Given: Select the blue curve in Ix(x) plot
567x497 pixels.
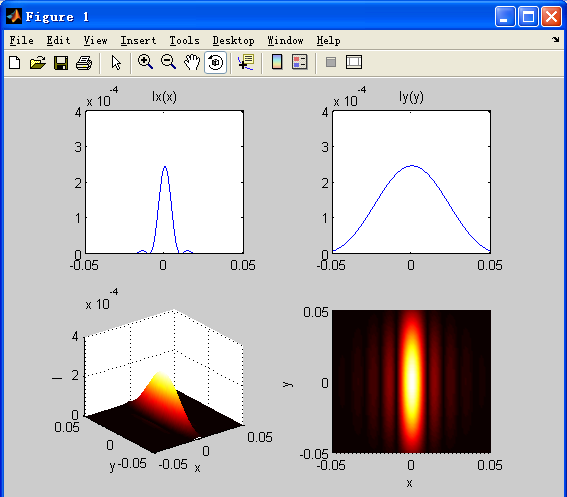Looking at the screenshot, I should tap(165, 167).
